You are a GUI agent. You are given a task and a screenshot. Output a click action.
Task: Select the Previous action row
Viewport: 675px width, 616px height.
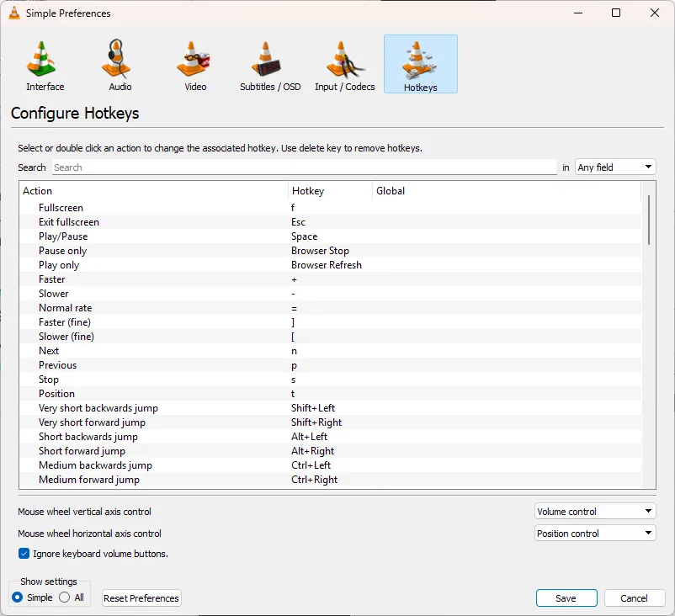point(330,365)
